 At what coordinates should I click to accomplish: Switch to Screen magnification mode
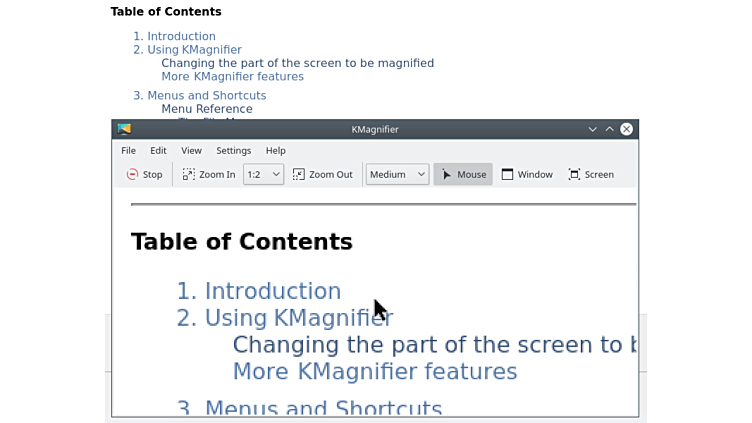(x=591, y=174)
